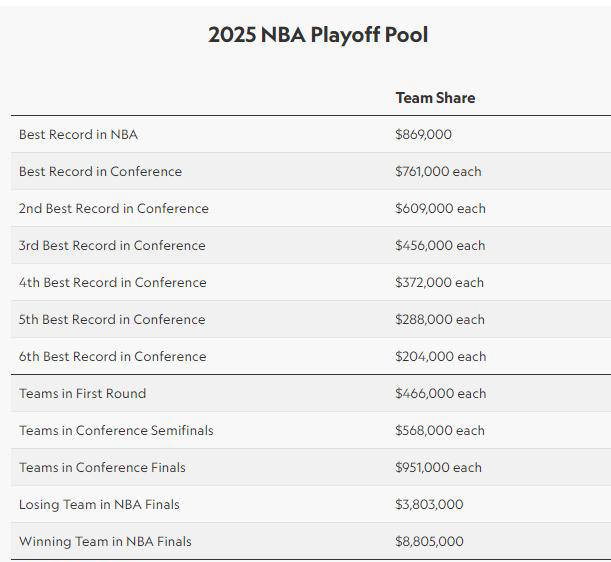Select the '$951,000 each' Conference Finals value
Screen dimensions: 611x562
[438, 468]
